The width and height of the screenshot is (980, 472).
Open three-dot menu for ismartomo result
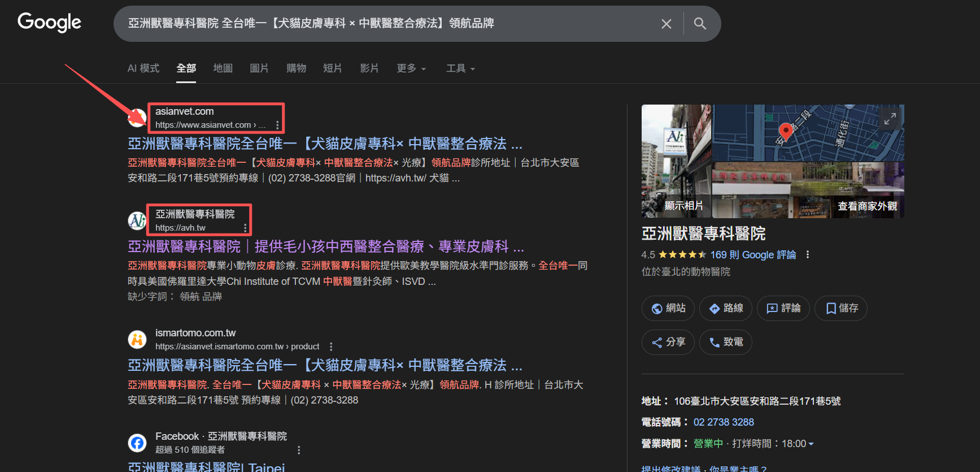(331, 347)
